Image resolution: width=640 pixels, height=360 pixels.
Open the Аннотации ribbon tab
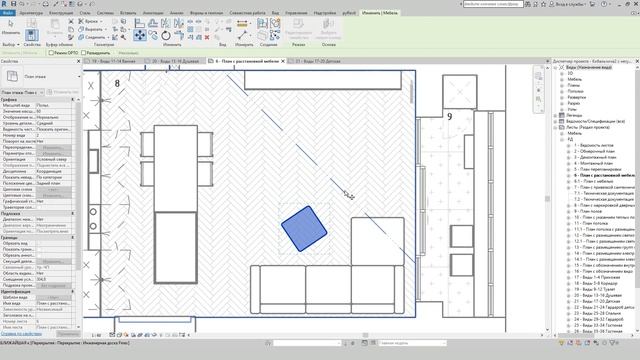pyautogui.click(x=153, y=13)
